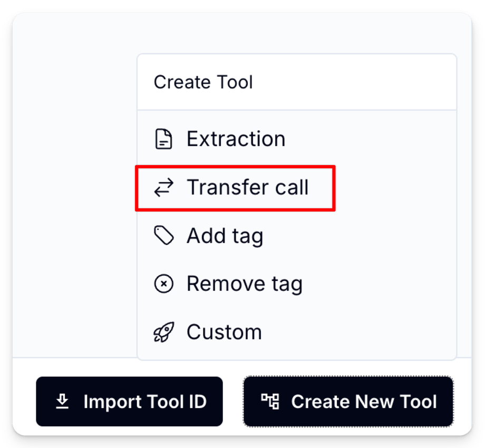Click the Transfer call arrows icon

(163, 188)
